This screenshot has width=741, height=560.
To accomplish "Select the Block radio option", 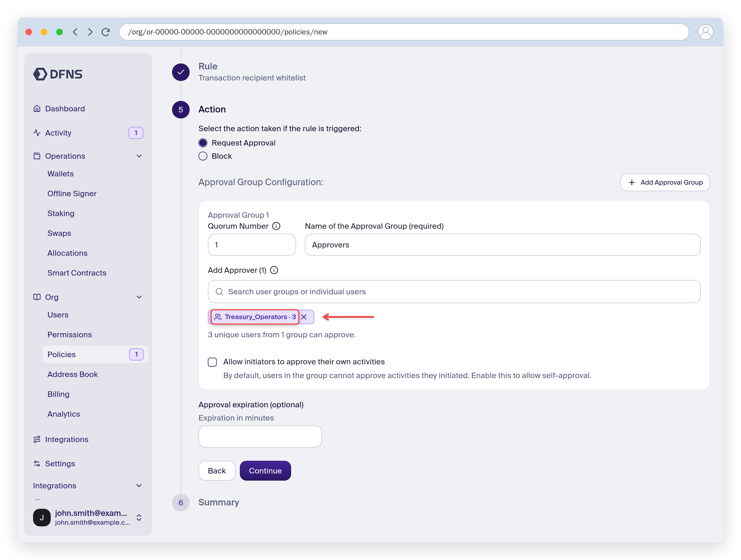I will (x=203, y=156).
